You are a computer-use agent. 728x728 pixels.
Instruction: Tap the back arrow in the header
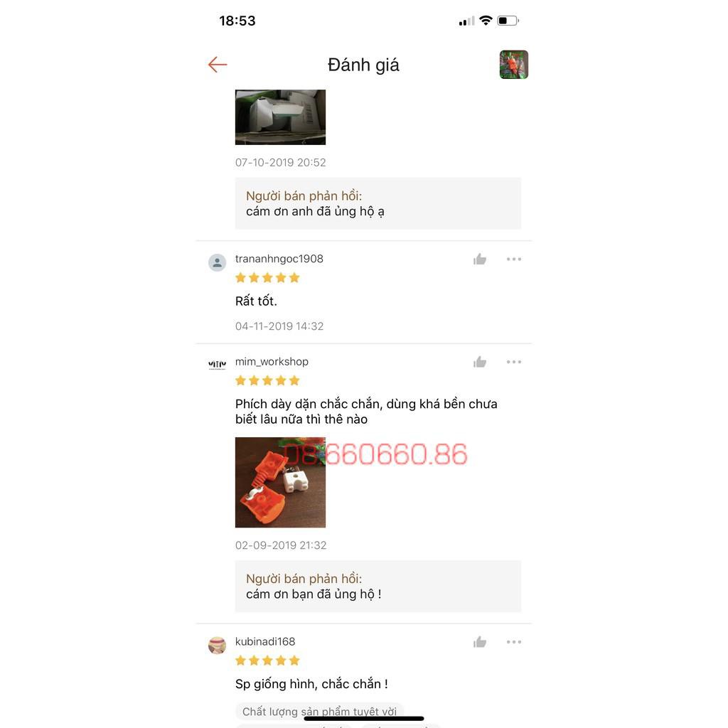[218, 65]
